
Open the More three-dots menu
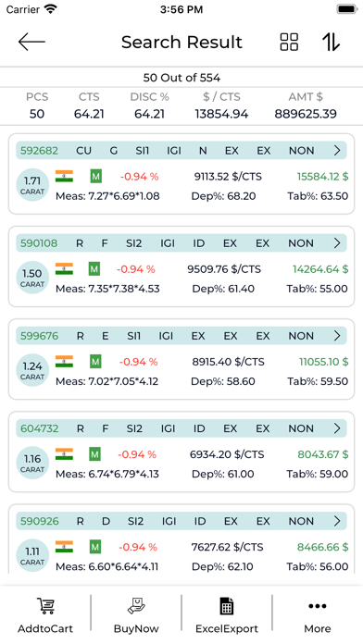(x=318, y=606)
